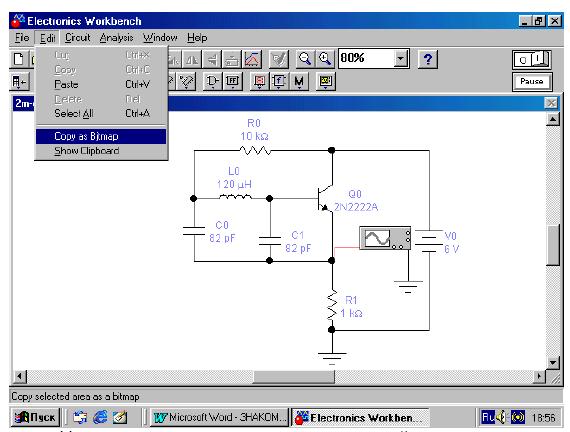The image size is (570, 432).
Task: Choose Show Clipboard
Action: coord(101,151)
